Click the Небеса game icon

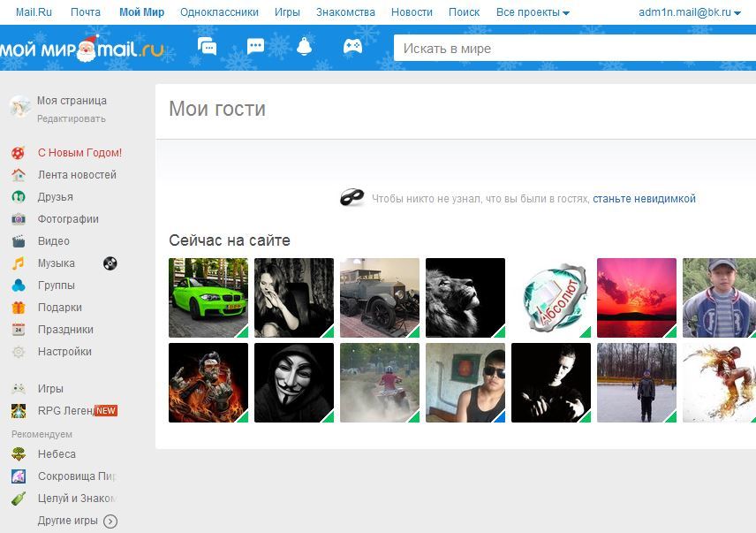(19, 454)
